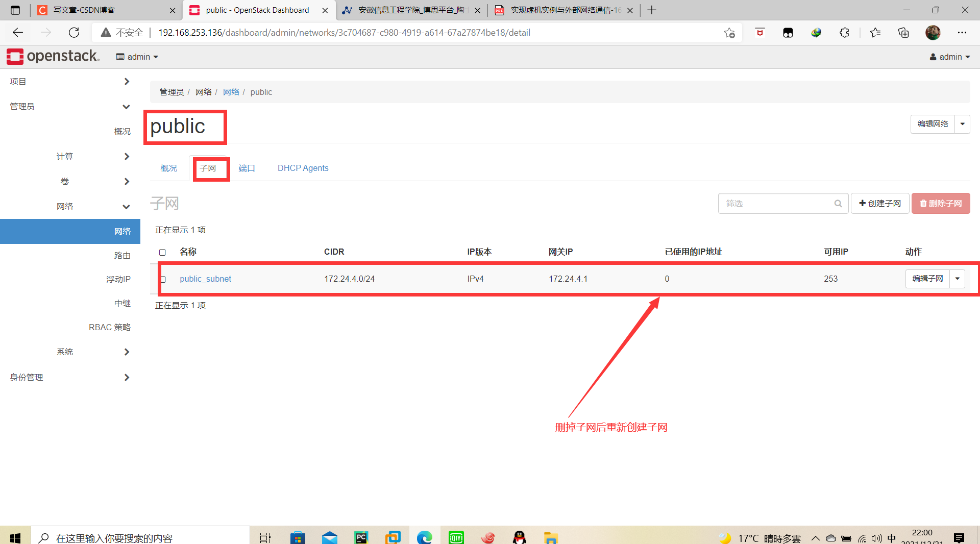
Task: Open the admin project dropdown
Action: point(137,57)
